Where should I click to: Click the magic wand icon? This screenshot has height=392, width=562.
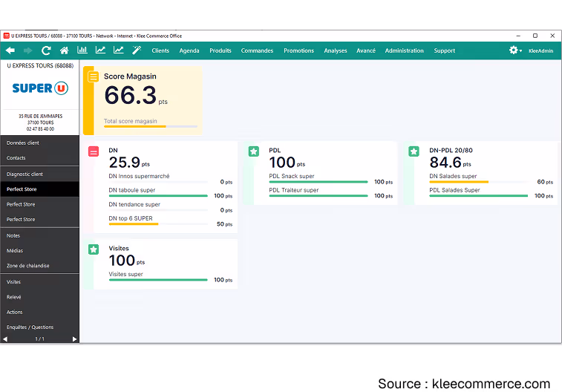point(137,50)
